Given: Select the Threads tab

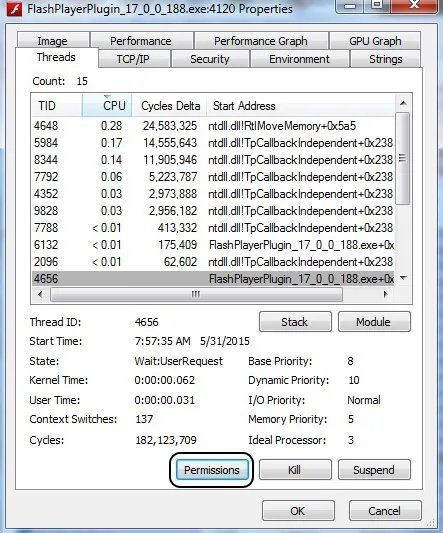Looking at the screenshot, I should pos(56,57).
